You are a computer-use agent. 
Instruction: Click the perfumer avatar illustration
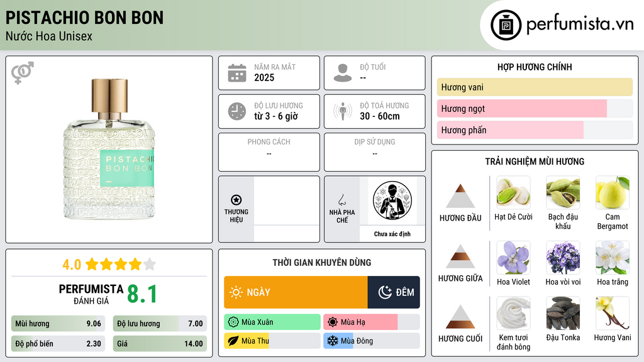click(392, 200)
